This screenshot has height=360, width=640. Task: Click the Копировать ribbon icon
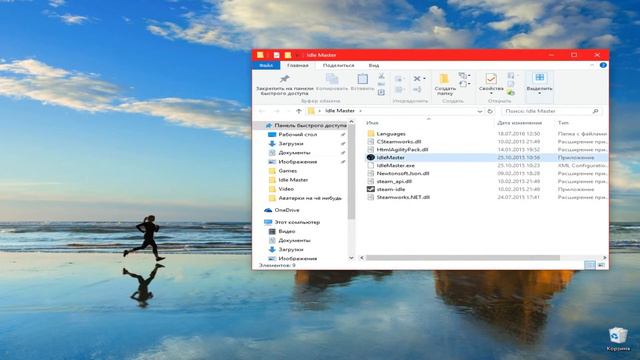(x=332, y=79)
